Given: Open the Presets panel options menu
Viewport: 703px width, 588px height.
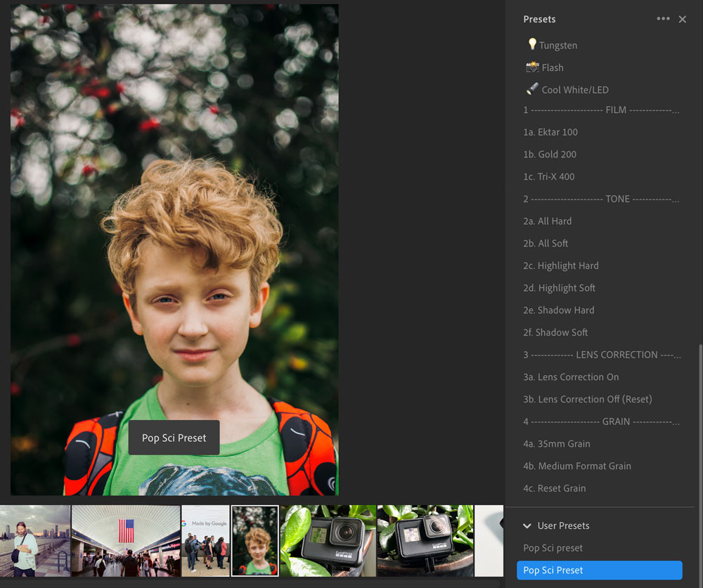Looking at the screenshot, I should 662,19.
